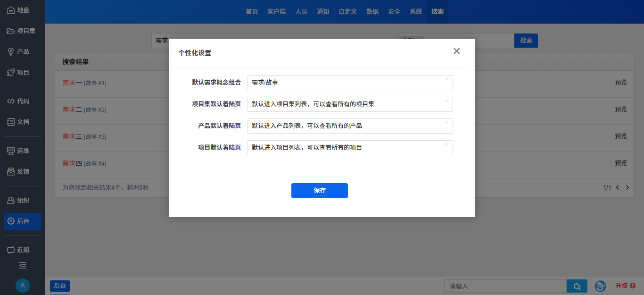Image resolution: width=644 pixels, height=295 pixels.
Task: Open 代码 sidebar item
Action: [23, 101]
